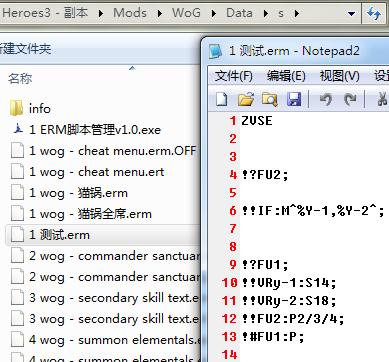Screen dimensions: 389x362
Task: Click 新建文件夹 button in Explorer toolbar
Action: click(x=25, y=49)
